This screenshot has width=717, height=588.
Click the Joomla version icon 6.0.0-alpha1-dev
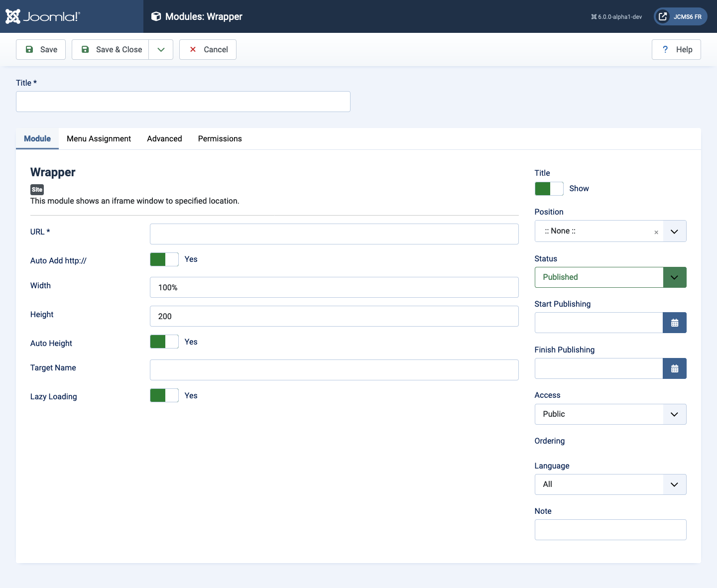[x=594, y=17]
